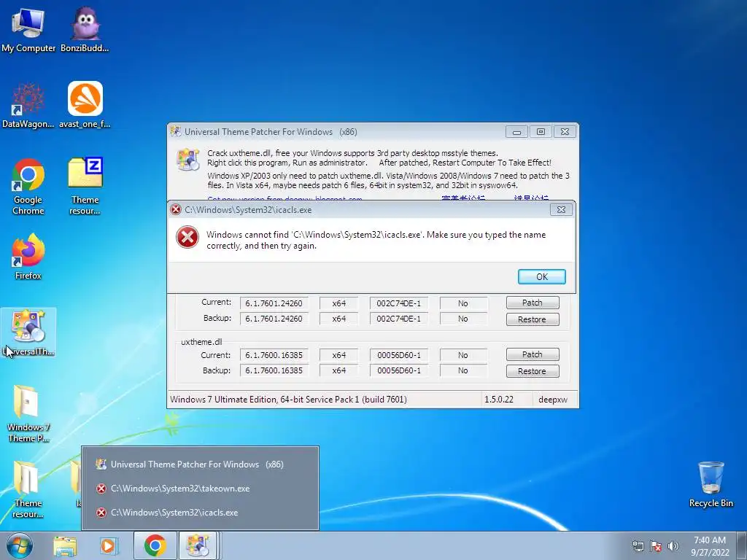Viewport: 747px width, 560px height.
Task: Open Theme resources zip folder on desktop
Action: 85,187
